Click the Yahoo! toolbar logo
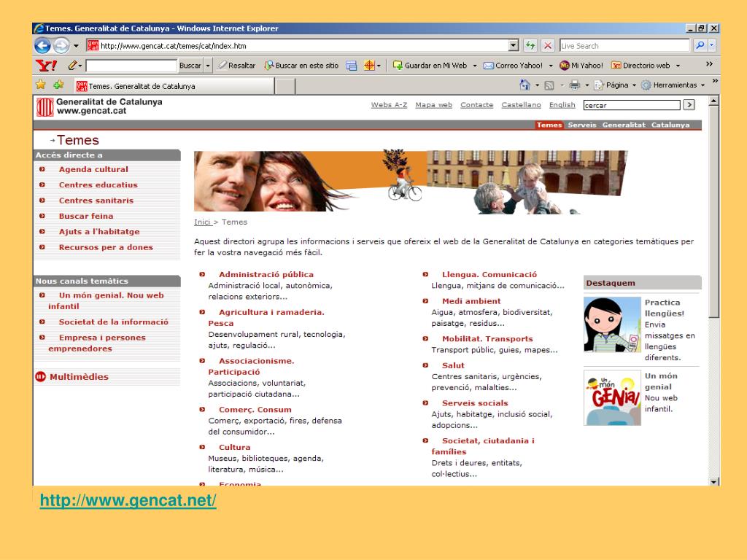The height and width of the screenshot is (560, 747). point(46,65)
